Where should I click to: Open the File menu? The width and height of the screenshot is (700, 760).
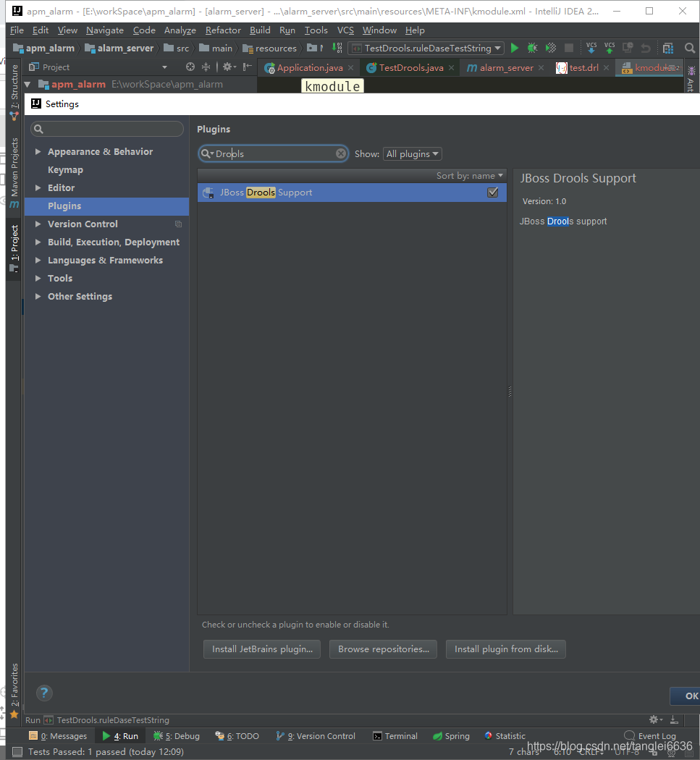(17, 30)
